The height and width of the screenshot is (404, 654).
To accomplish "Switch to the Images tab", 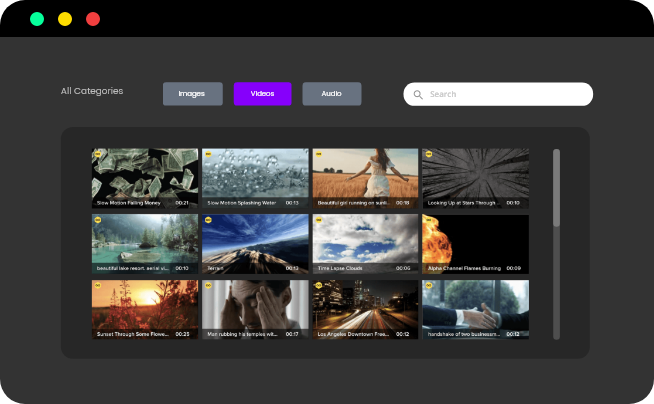I will tap(192, 94).
